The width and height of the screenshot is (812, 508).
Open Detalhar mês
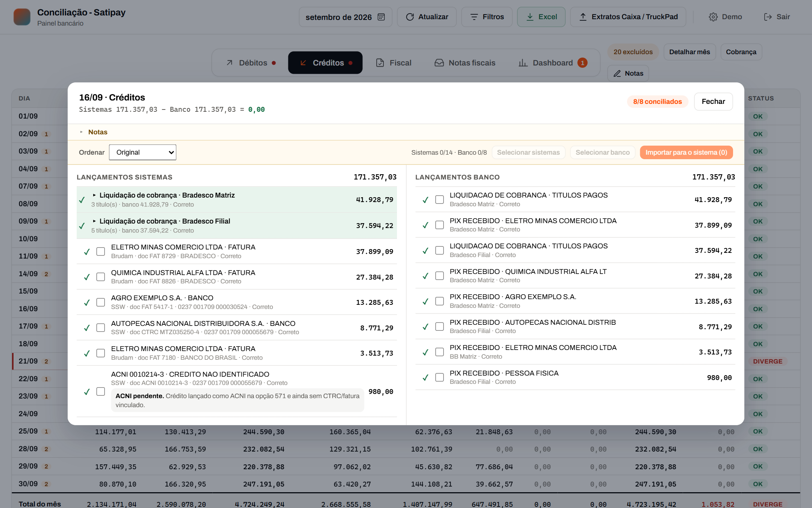(689, 52)
